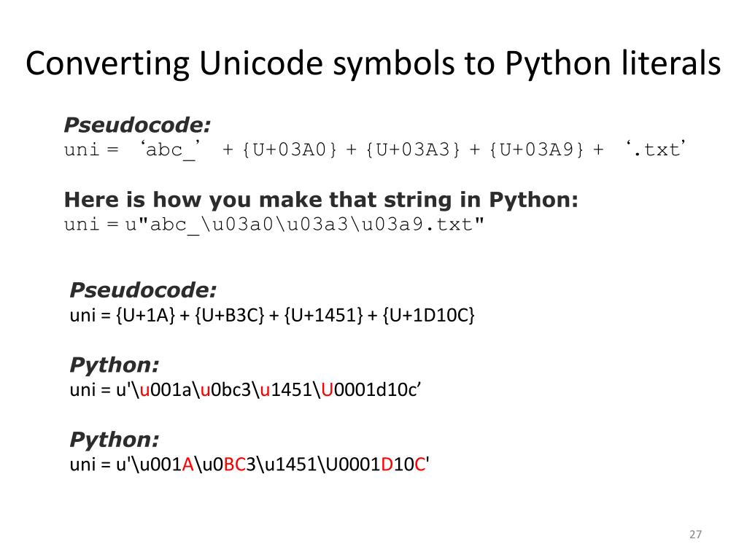Select the first Pseudocode heading
This screenshot has height=560, width=747.
click(x=137, y=125)
